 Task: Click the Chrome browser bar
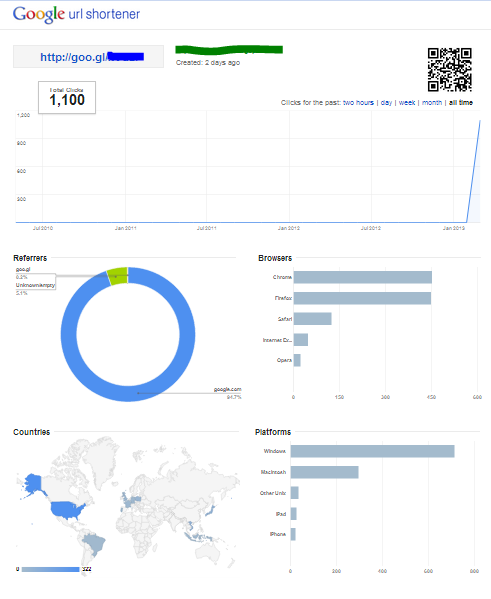[363, 277]
